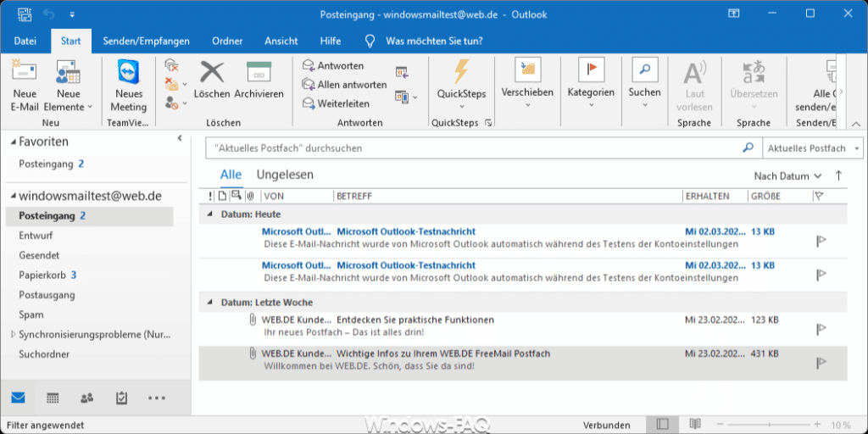Screen dimensions: 868x434
Task: Archive the message with Archivieren
Action: click(x=259, y=80)
